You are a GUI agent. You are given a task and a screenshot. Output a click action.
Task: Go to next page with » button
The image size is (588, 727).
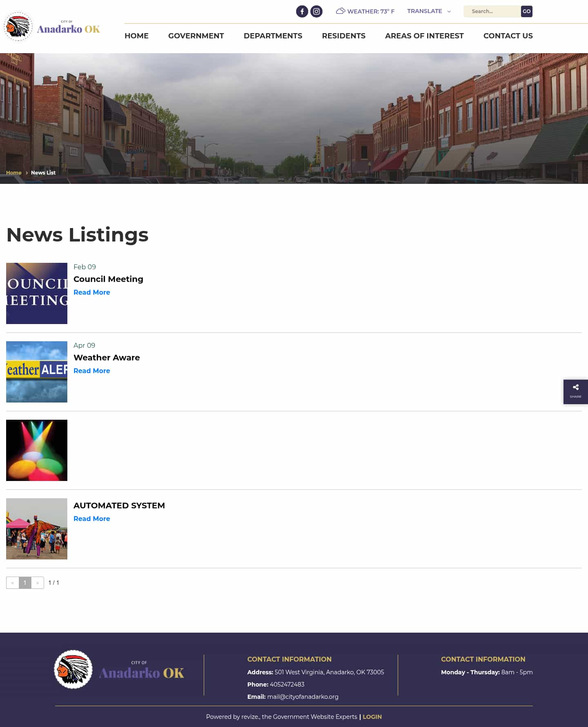pos(38,583)
